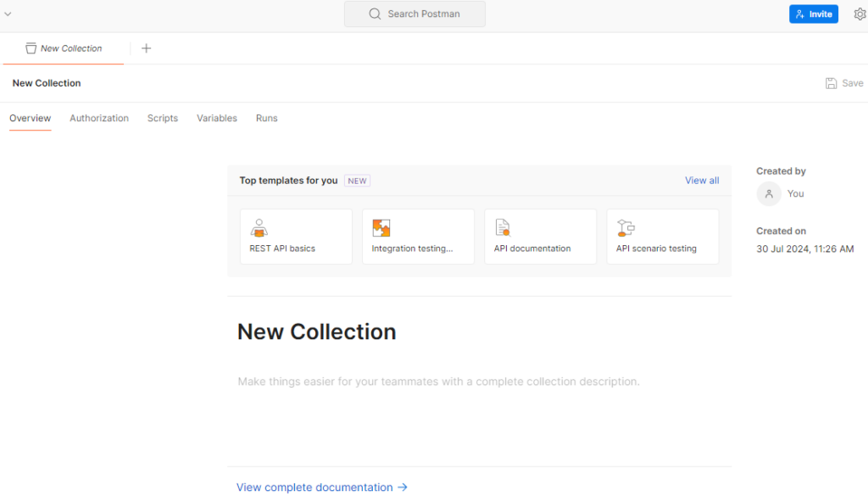Click the user avatar icon beside You
This screenshot has width=868, height=502.
click(x=769, y=194)
